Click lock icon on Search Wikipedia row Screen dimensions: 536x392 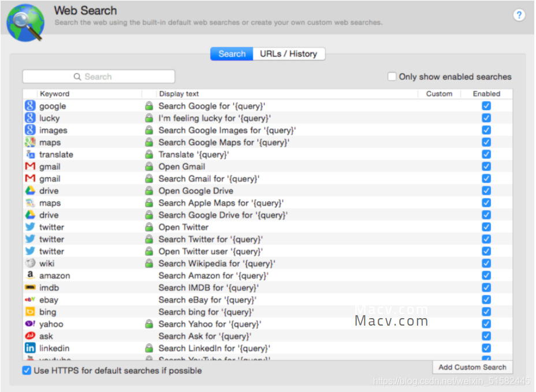(x=149, y=263)
